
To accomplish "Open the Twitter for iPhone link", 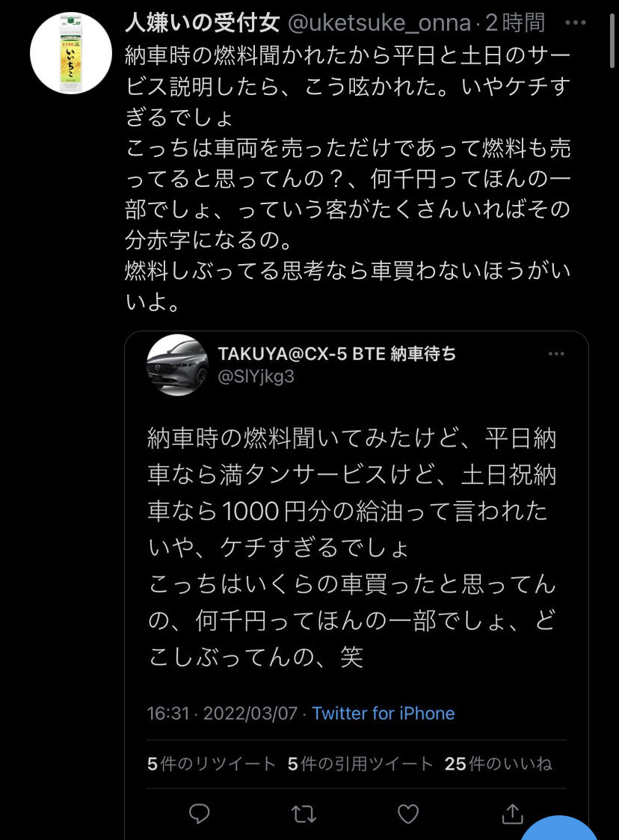I will tap(384, 713).
